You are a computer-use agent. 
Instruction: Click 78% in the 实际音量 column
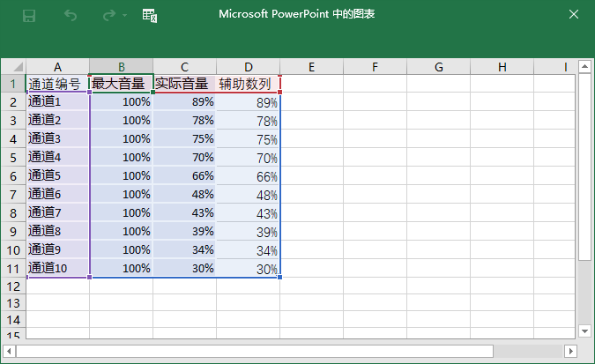pyautogui.click(x=185, y=121)
